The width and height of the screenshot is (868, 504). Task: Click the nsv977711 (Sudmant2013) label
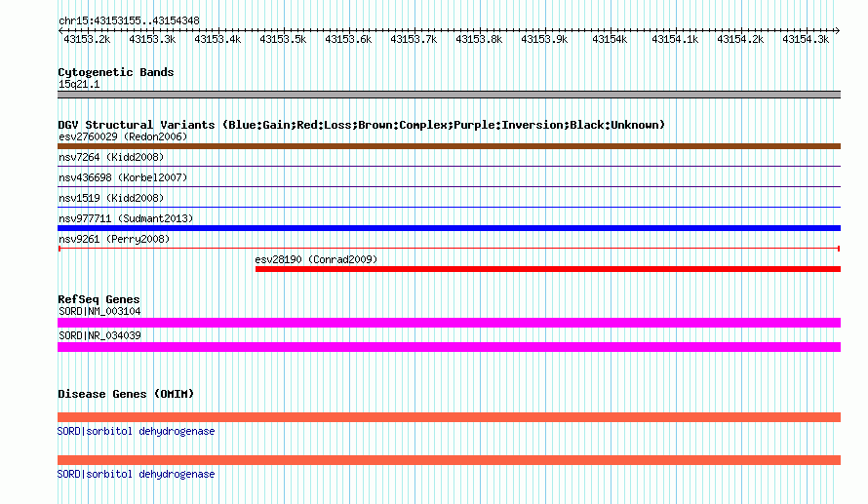(126, 218)
